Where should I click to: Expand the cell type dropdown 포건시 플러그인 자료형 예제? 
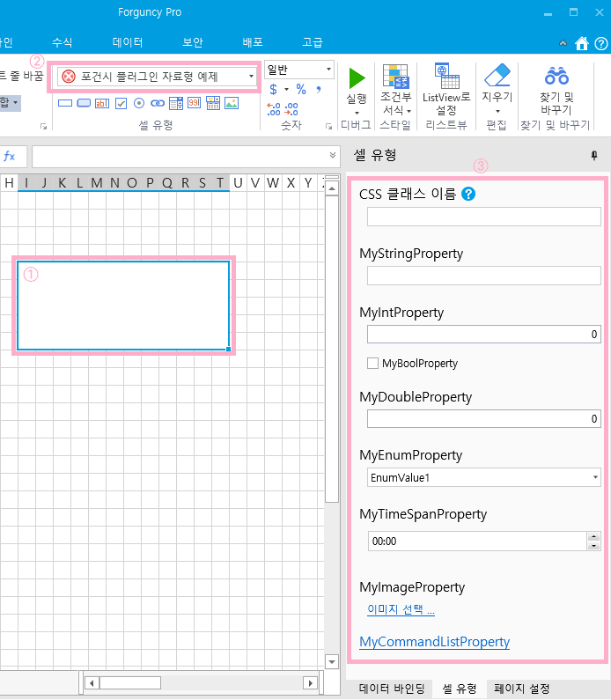tap(251, 77)
